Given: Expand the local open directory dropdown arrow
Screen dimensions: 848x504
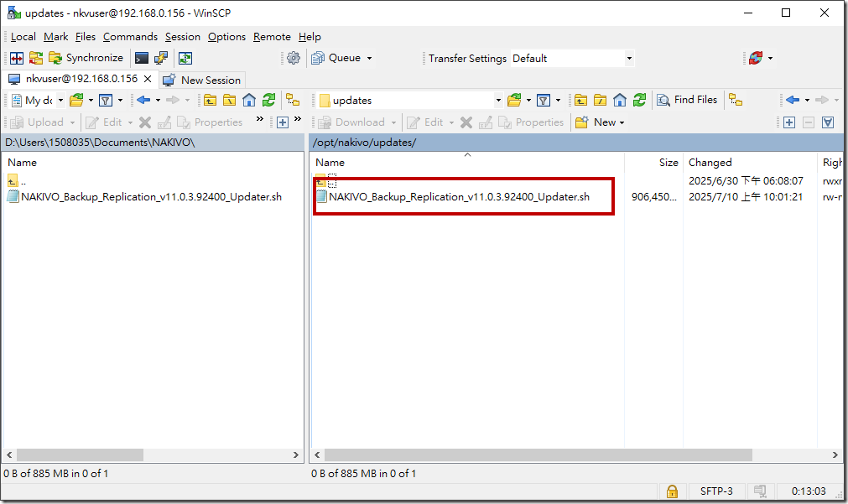Looking at the screenshot, I should coord(91,100).
